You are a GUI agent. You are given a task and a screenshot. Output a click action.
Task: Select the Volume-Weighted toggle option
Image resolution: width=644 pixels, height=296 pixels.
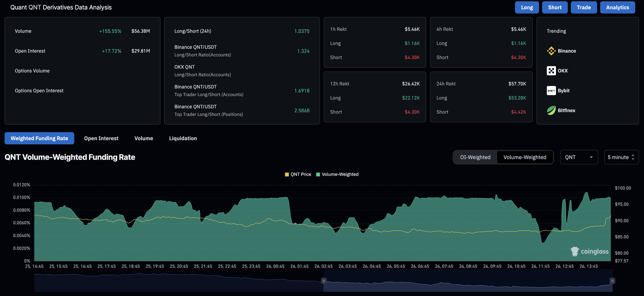525,157
